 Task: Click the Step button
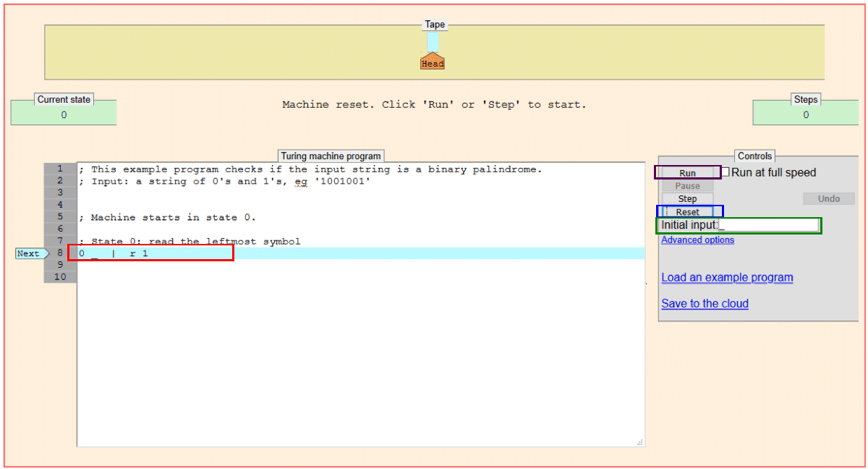pos(687,199)
